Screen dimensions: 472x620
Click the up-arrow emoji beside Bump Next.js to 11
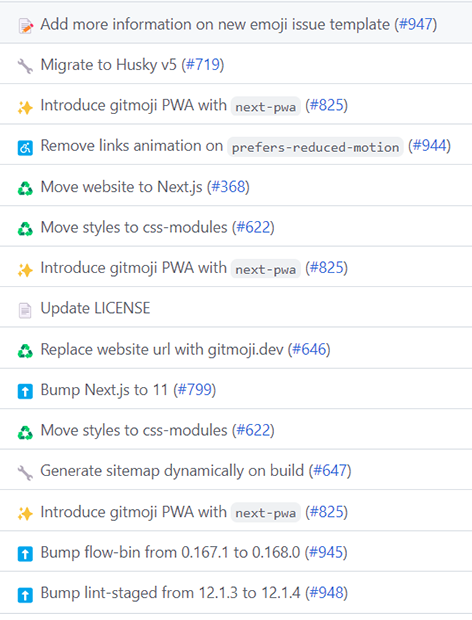[x=25, y=391]
